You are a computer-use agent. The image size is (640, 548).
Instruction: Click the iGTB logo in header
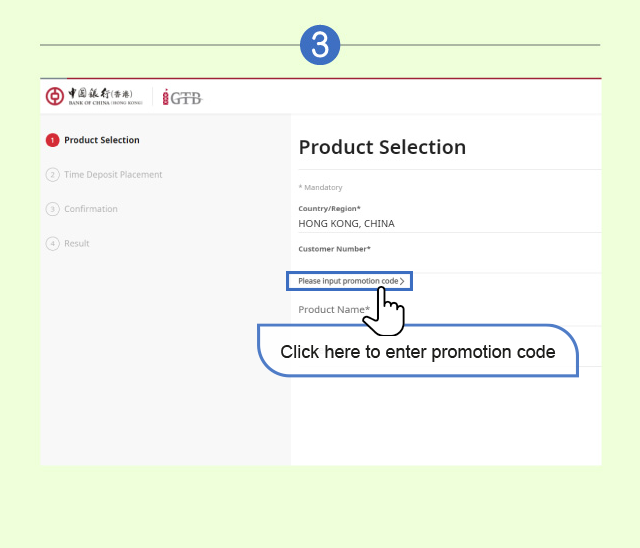(x=181, y=97)
